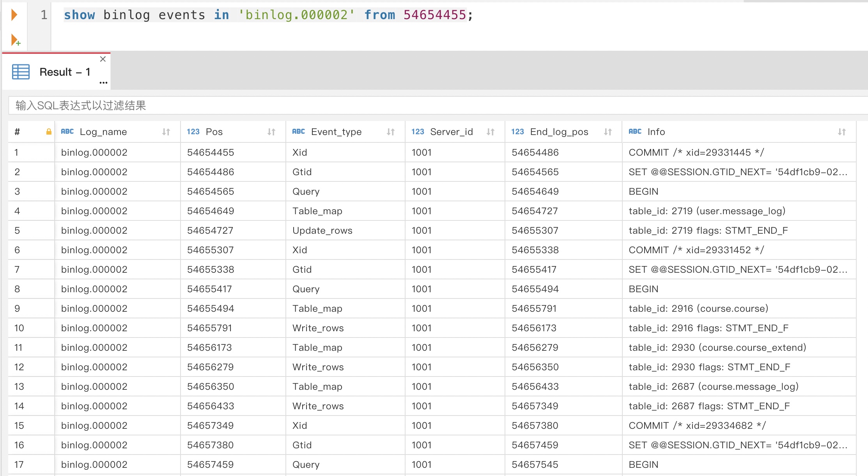This screenshot has width=868, height=476.
Task: Sort by the Pos column arrows
Action: (271, 132)
